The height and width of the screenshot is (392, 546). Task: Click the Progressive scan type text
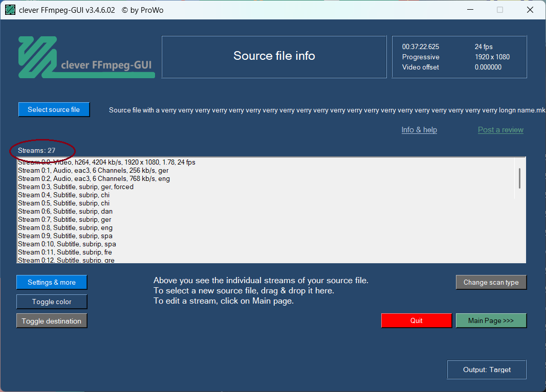click(x=421, y=57)
